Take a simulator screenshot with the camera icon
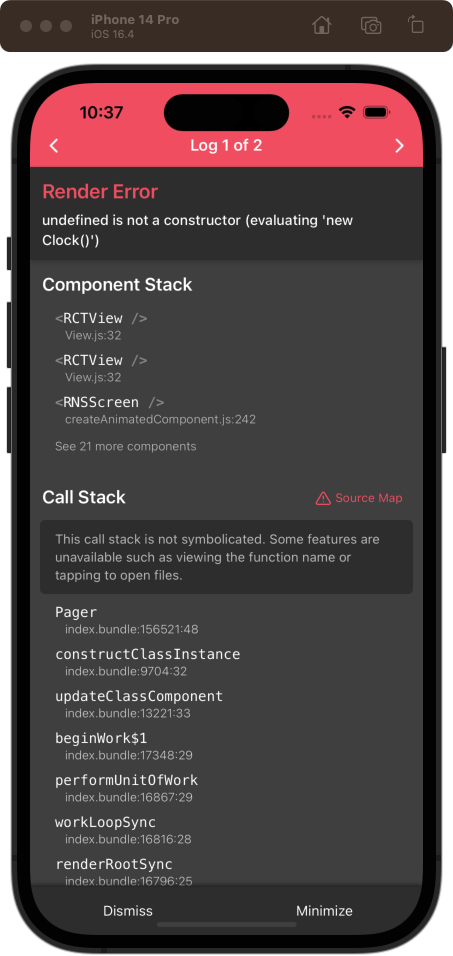This screenshot has width=453, height=956. (371, 26)
